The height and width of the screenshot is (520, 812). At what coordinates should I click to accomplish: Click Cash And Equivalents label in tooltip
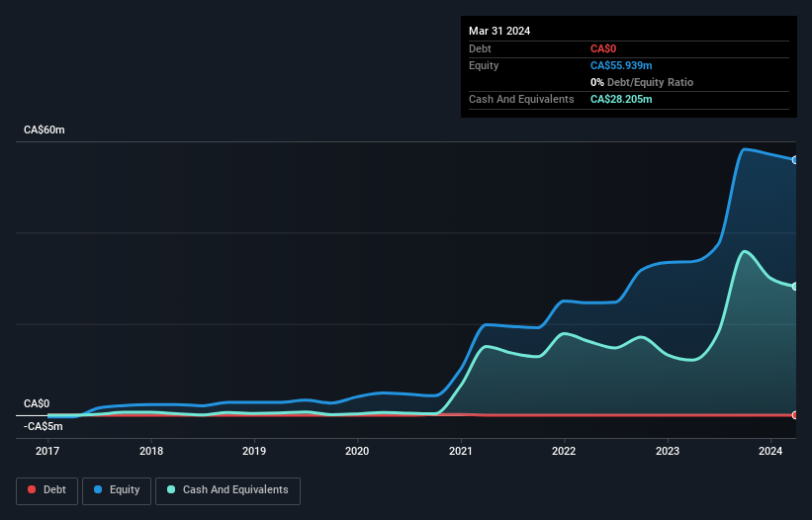[x=521, y=99]
